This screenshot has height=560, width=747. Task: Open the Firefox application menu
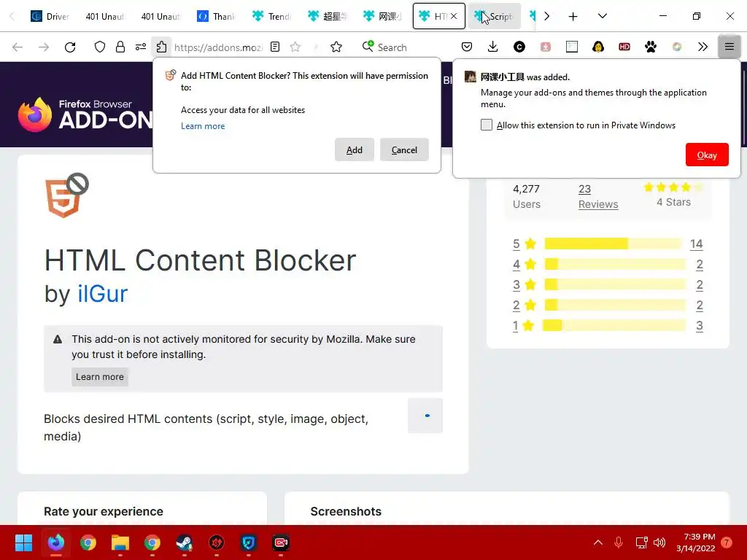tap(729, 47)
